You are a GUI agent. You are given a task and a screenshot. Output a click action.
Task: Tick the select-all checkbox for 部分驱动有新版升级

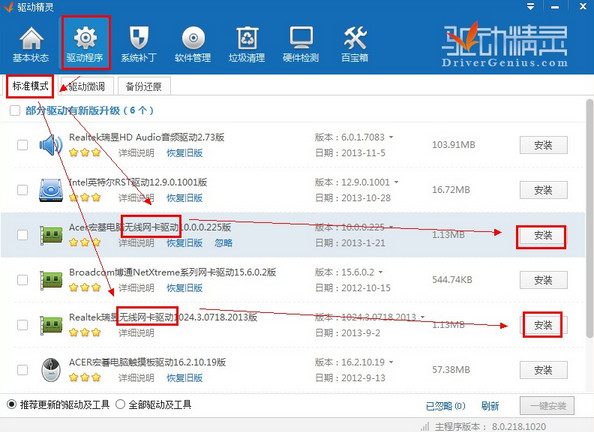pyautogui.click(x=15, y=111)
